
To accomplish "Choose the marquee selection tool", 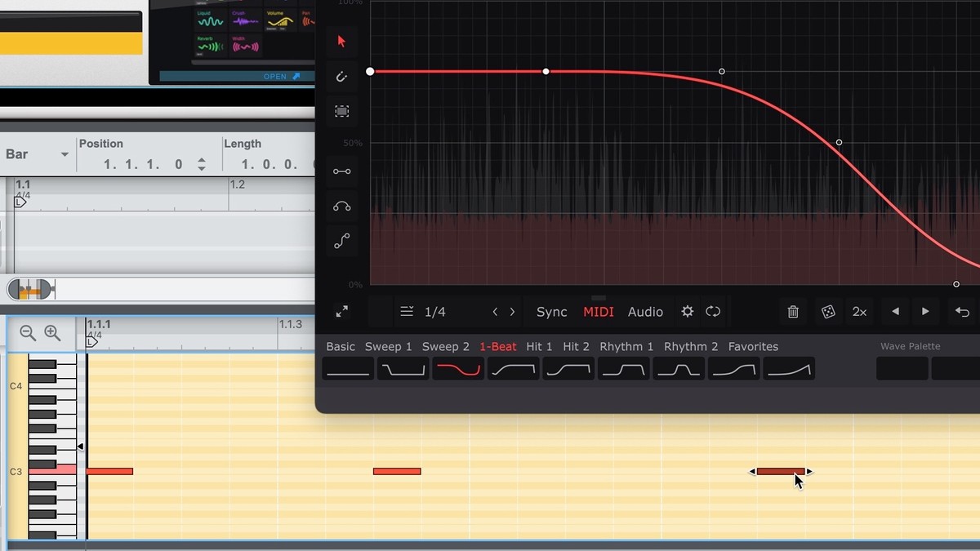I will point(341,111).
